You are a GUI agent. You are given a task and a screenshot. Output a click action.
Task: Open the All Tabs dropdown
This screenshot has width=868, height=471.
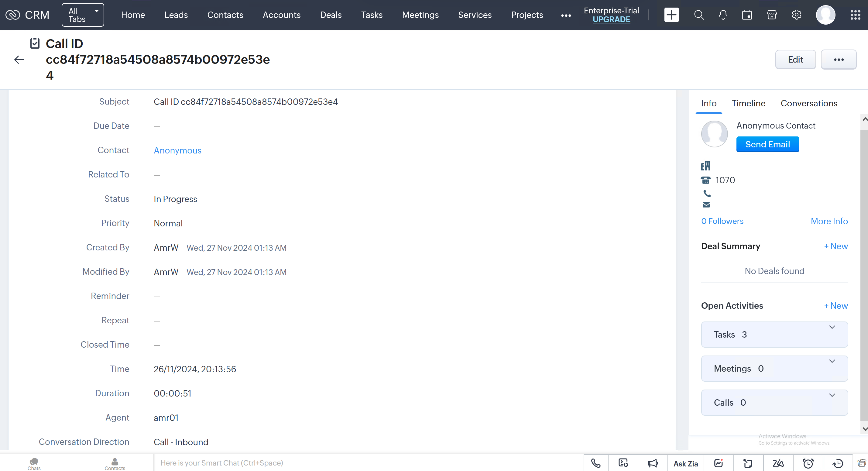[x=83, y=15]
